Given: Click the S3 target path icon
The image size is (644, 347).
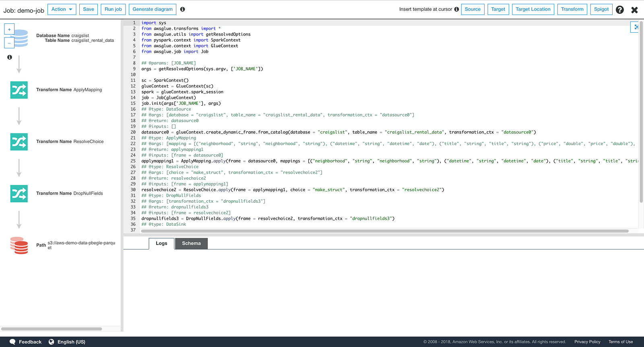Looking at the screenshot, I should click(x=19, y=245).
